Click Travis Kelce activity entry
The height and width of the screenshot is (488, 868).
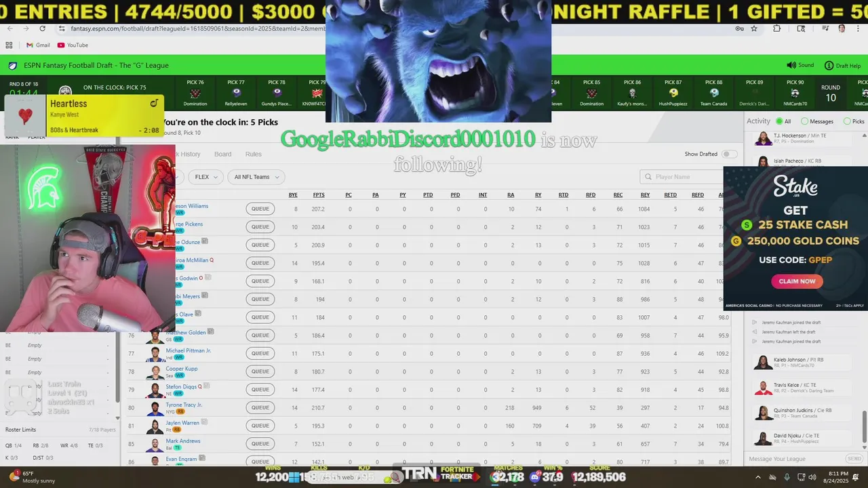pyautogui.click(x=804, y=388)
